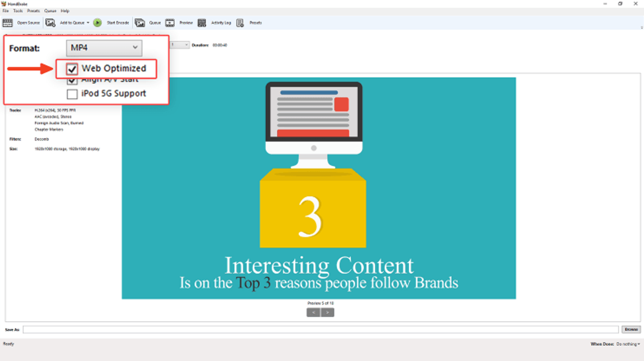The width and height of the screenshot is (644, 361).
Task: Uncheck the Web Optimized checkbox
Action: (x=72, y=69)
